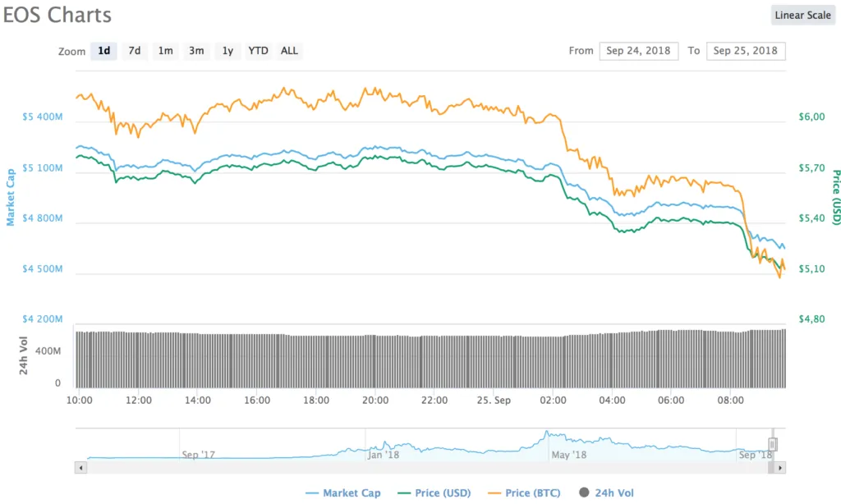Toggle 24h Vol series in legend
The height and width of the screenshot is (504, 841).
607,493
